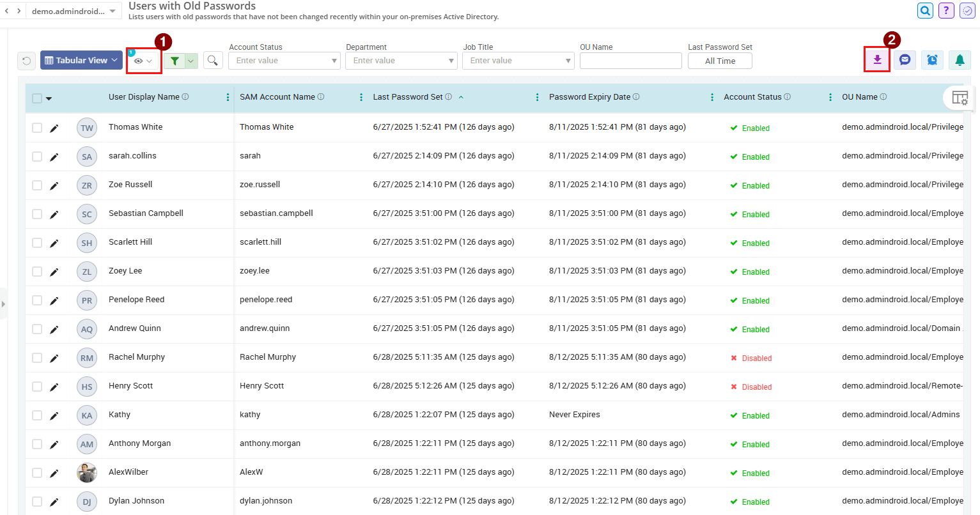This screenshot has height=515, width=980.
Task: Open the Password Expiry Date column menu
Action: pos(712,96)
